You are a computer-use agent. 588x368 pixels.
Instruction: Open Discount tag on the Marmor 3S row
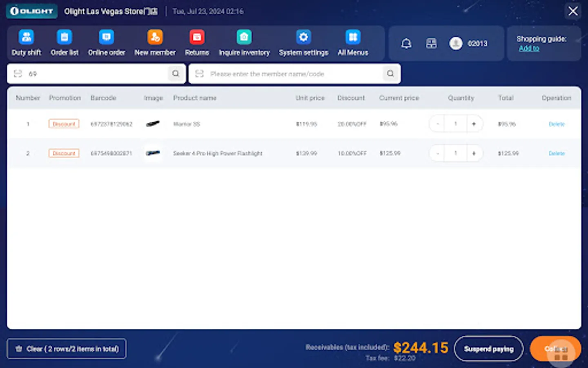pyautogui.click(x=64, y=123)
